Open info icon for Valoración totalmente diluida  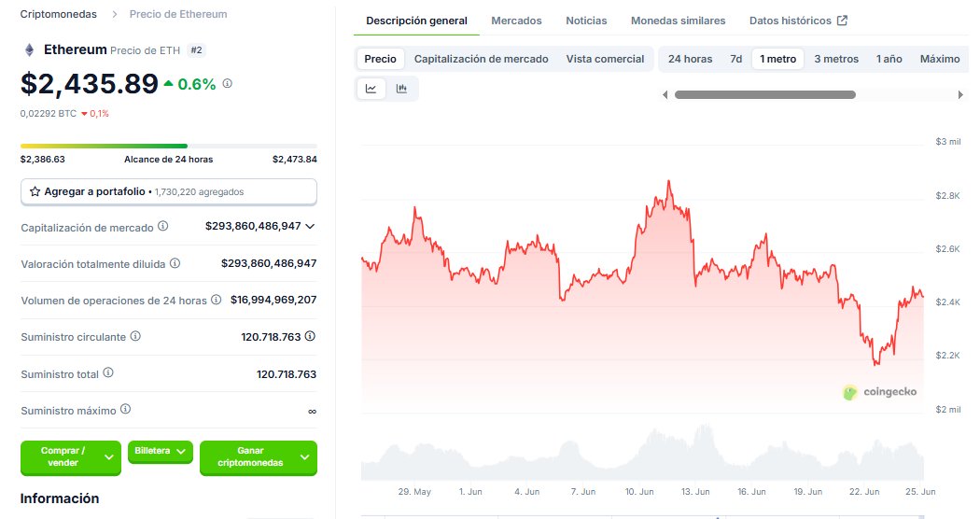175,263
